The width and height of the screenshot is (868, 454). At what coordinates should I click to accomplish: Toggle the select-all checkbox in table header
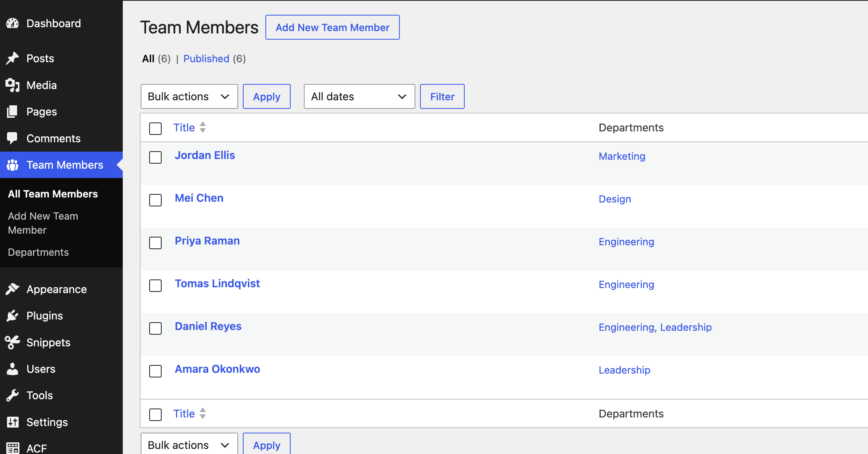[x=155, y=129]
